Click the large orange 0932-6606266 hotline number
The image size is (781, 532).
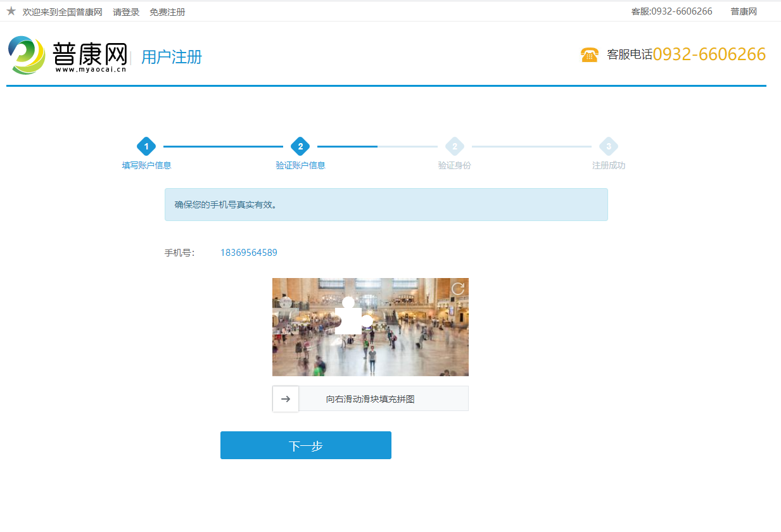[x=709, y=54]
